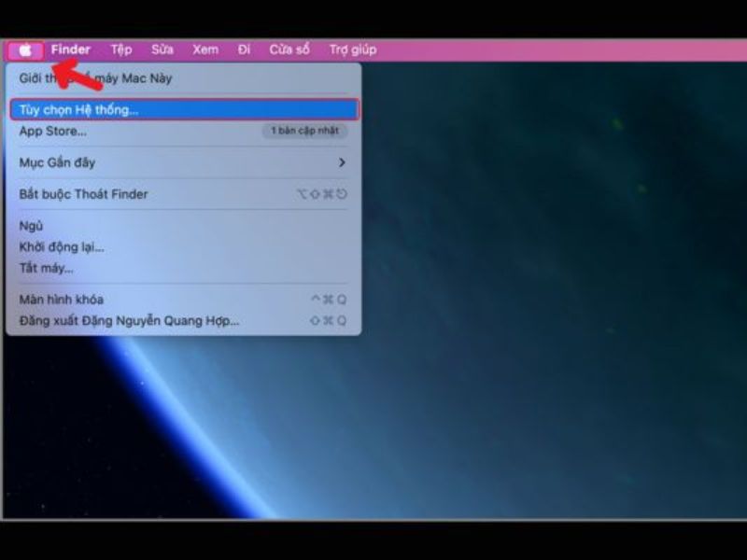Image resolution: width=747 pixels, height=560 pixels.
Task: Click the chevron beside Mục Gần đây
Action: (342, 162)
